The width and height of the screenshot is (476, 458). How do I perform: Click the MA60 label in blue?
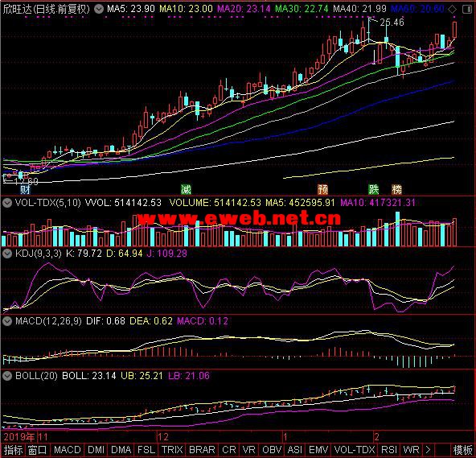(418, 9)
